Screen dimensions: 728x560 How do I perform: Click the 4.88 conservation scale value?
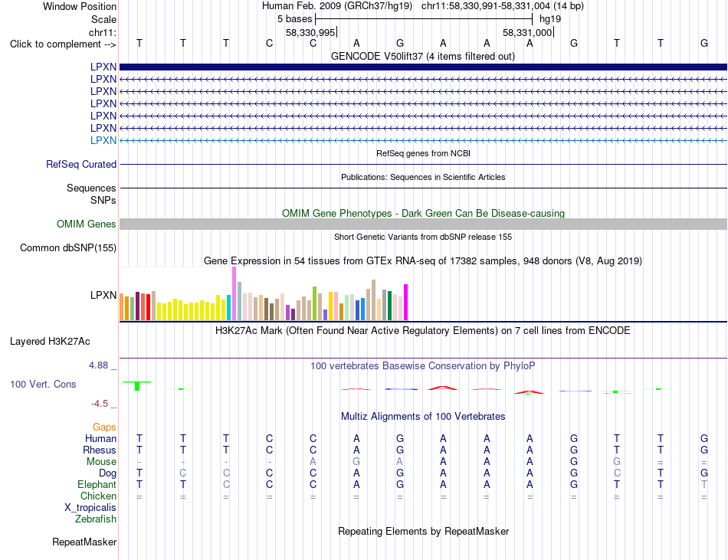pyautogui.click(x=98, y=365)
